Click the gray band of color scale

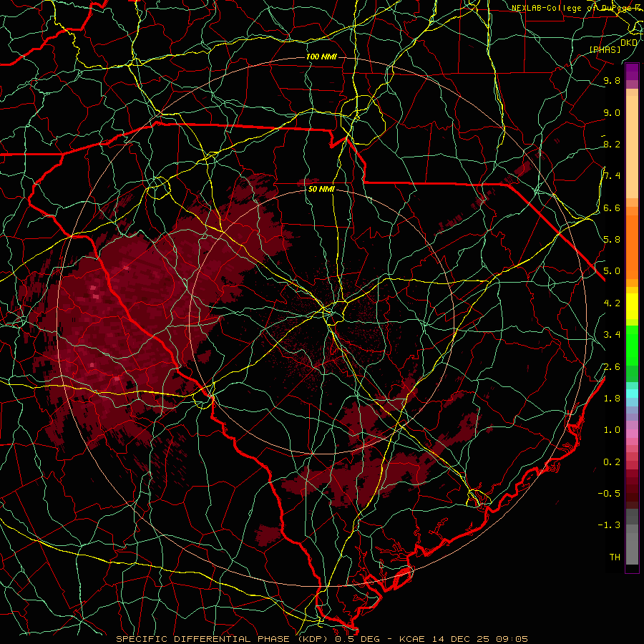coord(632,537)
